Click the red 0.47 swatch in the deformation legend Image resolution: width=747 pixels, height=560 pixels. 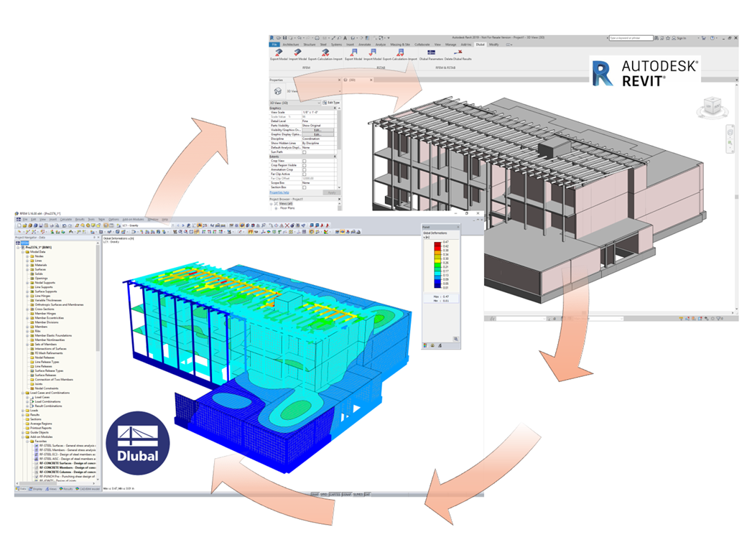(437, 243)
